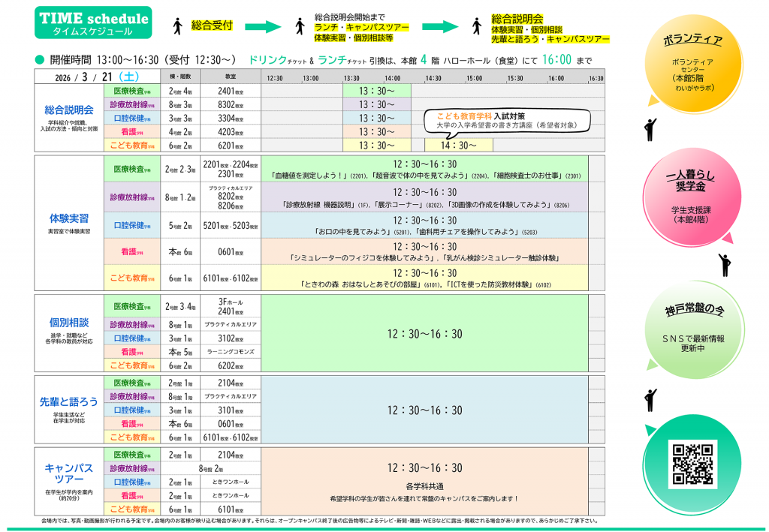Image resolution: width=769 pixels, height=532 pixels.
Task: Click the green arrow pointing toward 総合説明会 step
Action: tap(439, 26)
